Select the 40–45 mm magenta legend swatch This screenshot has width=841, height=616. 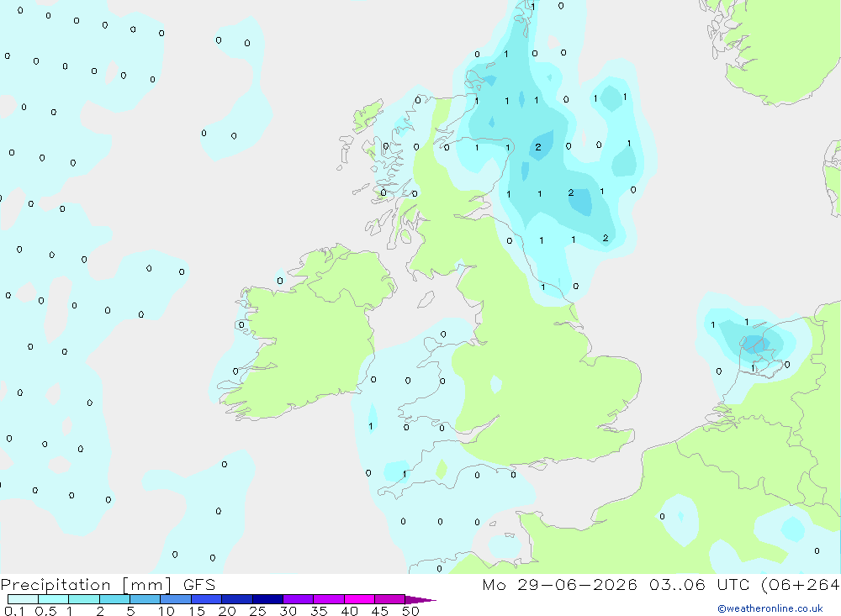359,599
